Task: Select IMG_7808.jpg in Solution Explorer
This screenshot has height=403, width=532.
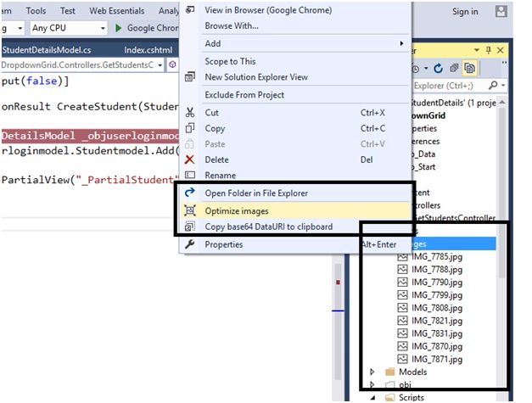Action: click(x=437, y=308)
